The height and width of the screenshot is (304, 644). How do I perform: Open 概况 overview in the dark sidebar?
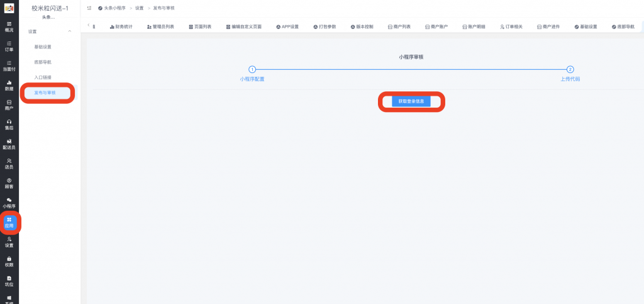(x=9, y=26)
